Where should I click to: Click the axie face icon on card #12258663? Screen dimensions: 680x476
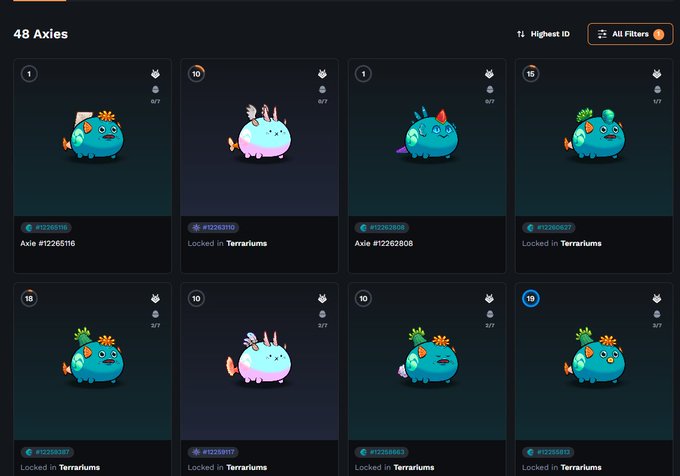[x=489, y=298]
